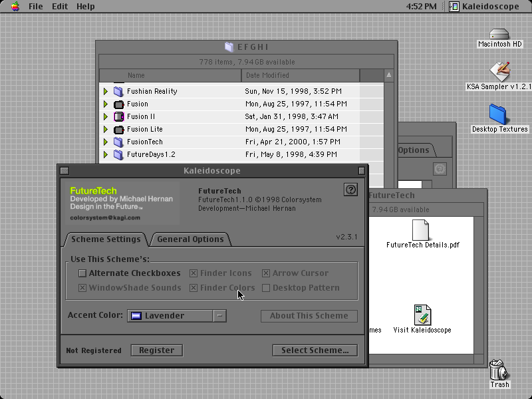This screenshot has width=532, height=399.
Task: Click the Fusion II scheme file icon
Action: point(118,117)
